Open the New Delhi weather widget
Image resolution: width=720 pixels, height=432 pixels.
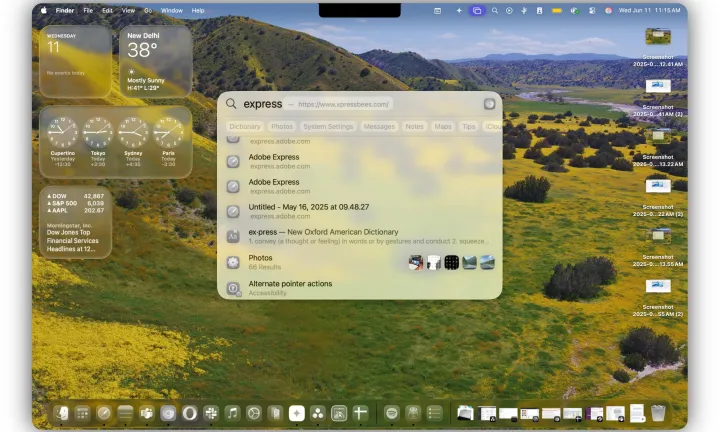click(156, 62)
